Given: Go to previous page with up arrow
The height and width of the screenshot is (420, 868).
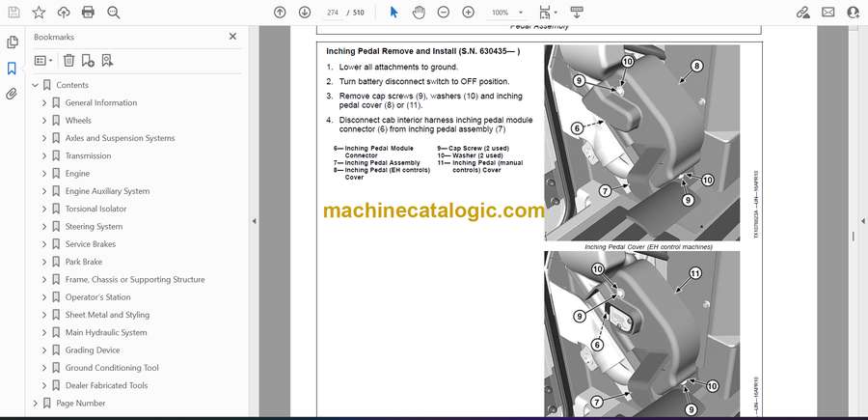Looking at the screenshot, I should (x=280, y=13).
